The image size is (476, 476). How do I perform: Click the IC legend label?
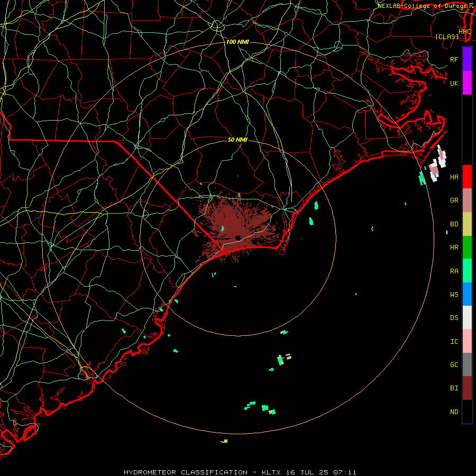click(x=454, y=342)
